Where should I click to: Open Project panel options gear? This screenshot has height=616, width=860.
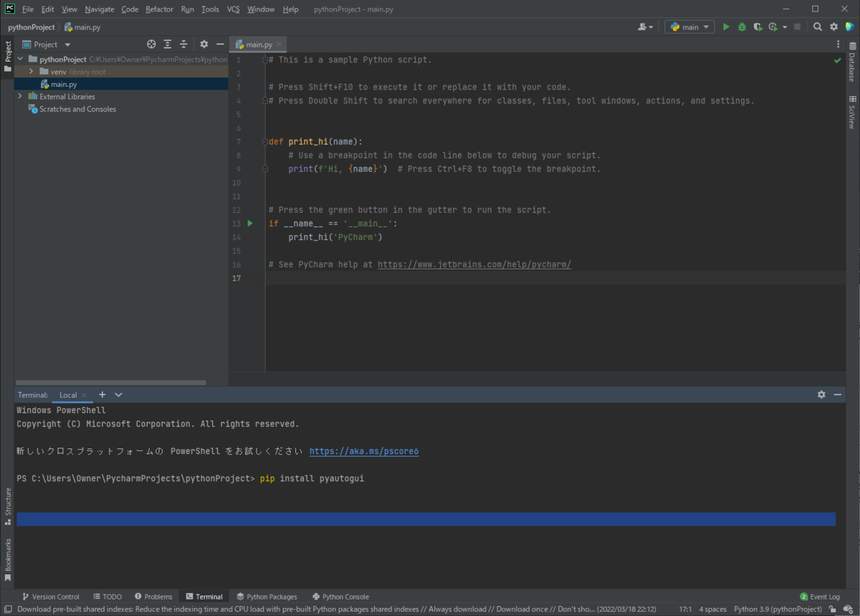pyautogui.click(x=204, y=44)
